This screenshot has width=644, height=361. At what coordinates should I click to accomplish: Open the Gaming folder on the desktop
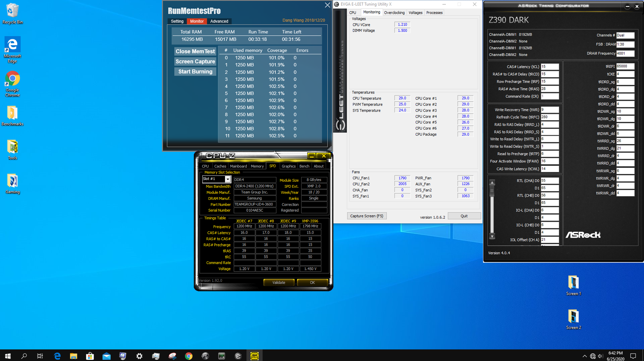coord(12,184)
